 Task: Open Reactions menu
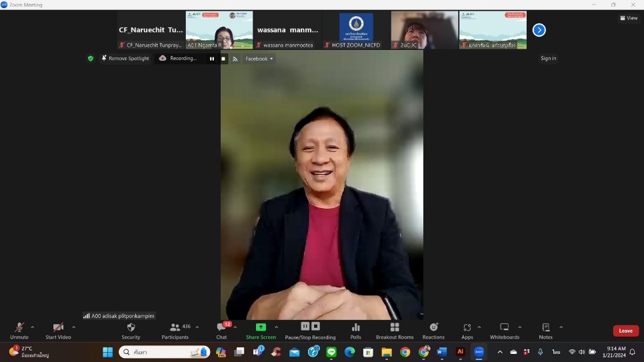[x=433, y=331]
